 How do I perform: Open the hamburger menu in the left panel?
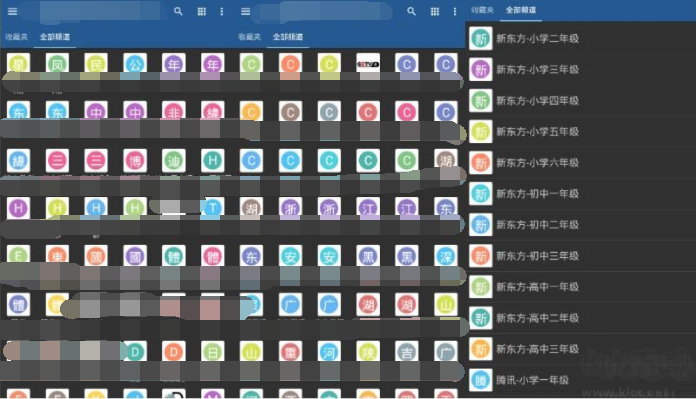(12, 12)
